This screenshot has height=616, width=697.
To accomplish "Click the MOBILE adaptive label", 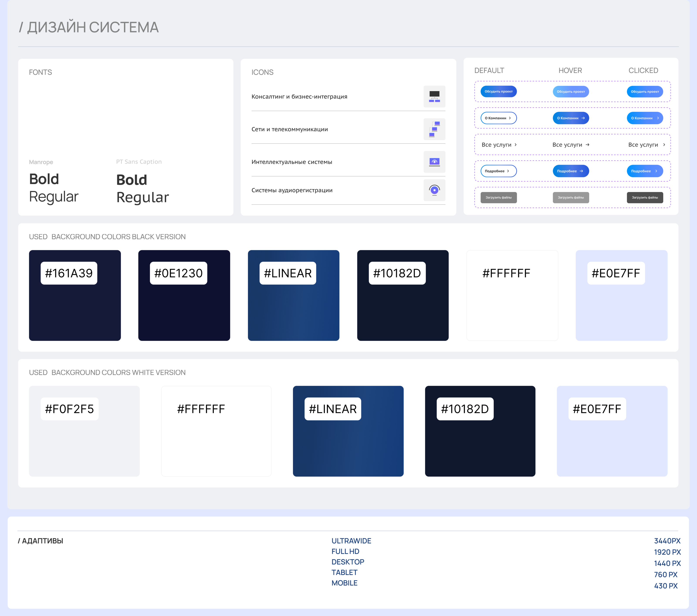I will pyautogui.click(x=344, y=583).
